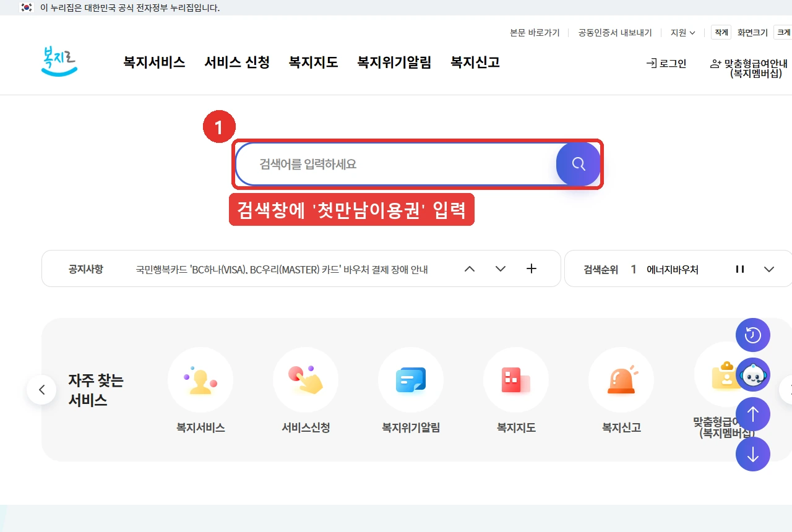This screenshot has height=532, width=792.
Task: Click previous arrow of 자주 찾는 서비스 carousel
Action: [x=41, y=390]
